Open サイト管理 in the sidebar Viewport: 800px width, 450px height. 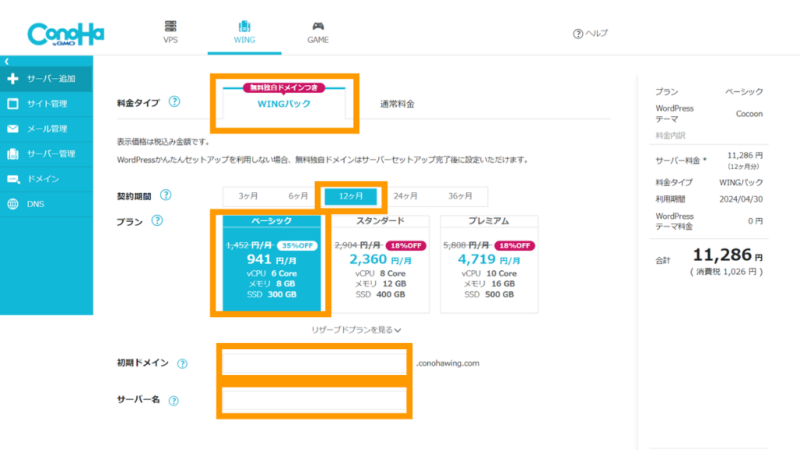46,104
